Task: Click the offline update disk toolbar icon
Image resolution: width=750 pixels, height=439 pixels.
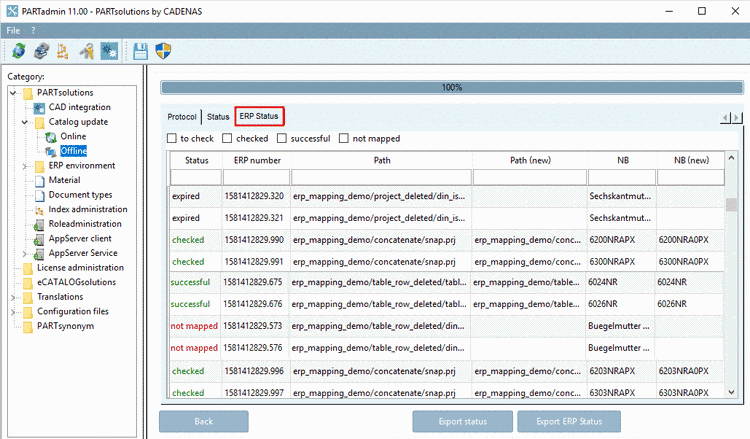Action: tap(42, 51)
